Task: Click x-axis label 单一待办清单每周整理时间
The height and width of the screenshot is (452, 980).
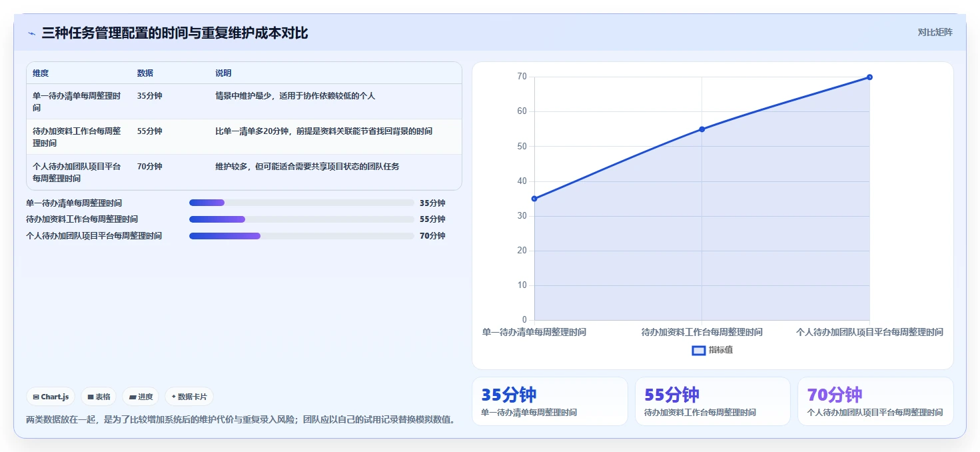Action: [x=534, y=332]
